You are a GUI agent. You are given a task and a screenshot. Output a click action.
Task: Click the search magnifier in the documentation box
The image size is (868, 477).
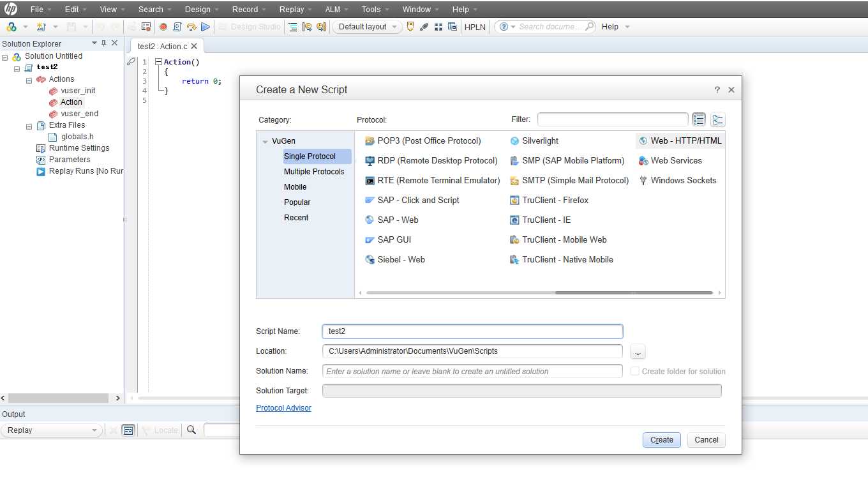[x=589, y=27]
